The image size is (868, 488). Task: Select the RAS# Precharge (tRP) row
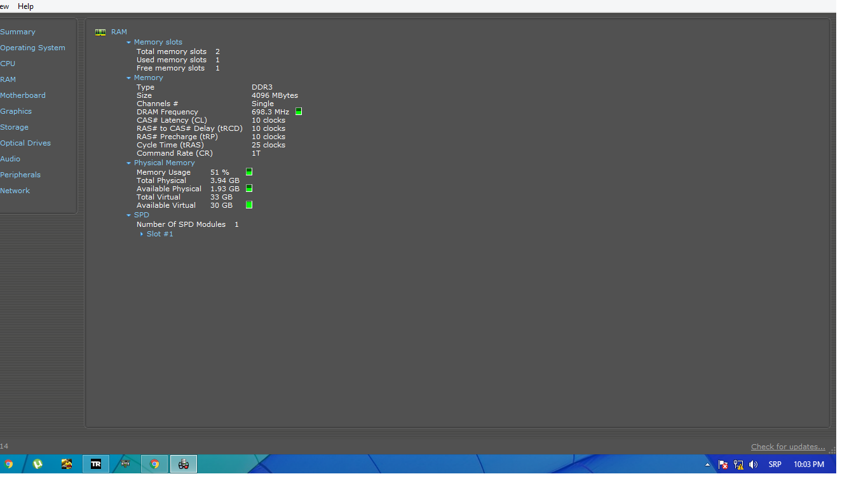tap(211, 137)
